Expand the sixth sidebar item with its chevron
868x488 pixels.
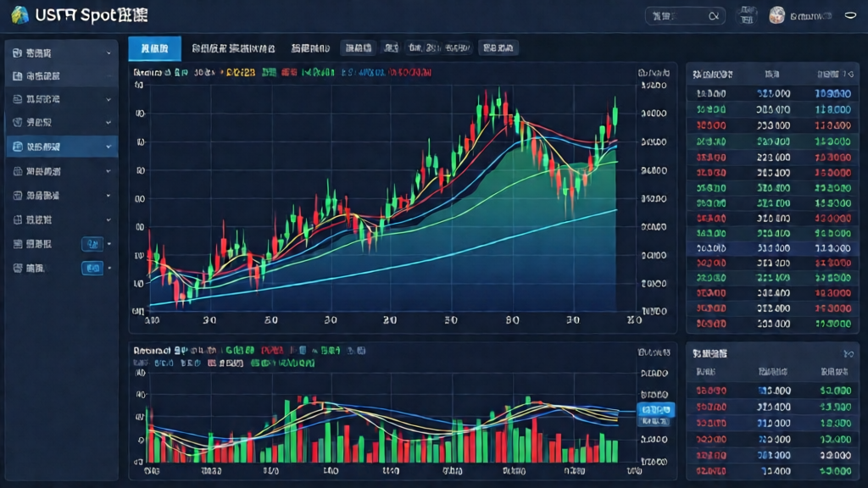(x=108, y=171)
